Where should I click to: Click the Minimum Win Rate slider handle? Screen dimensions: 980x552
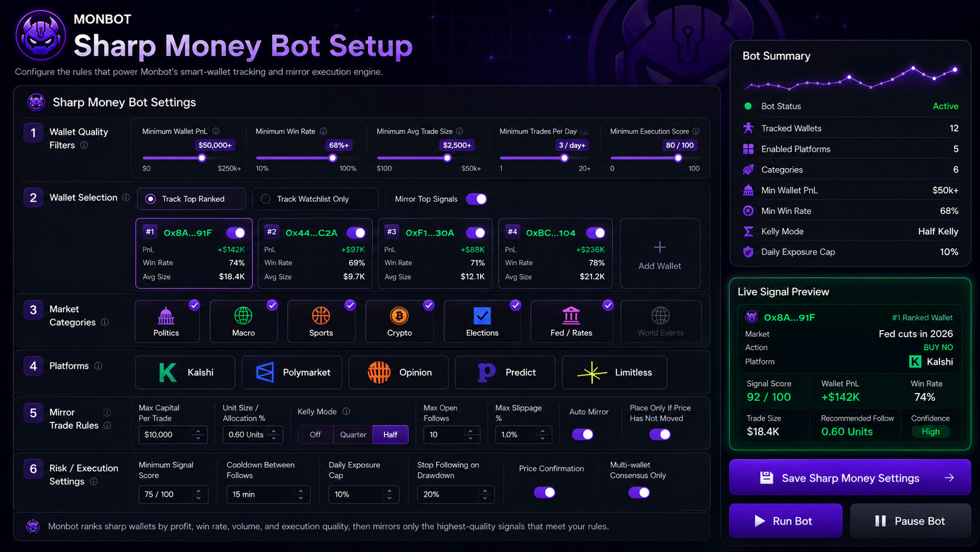333,158
